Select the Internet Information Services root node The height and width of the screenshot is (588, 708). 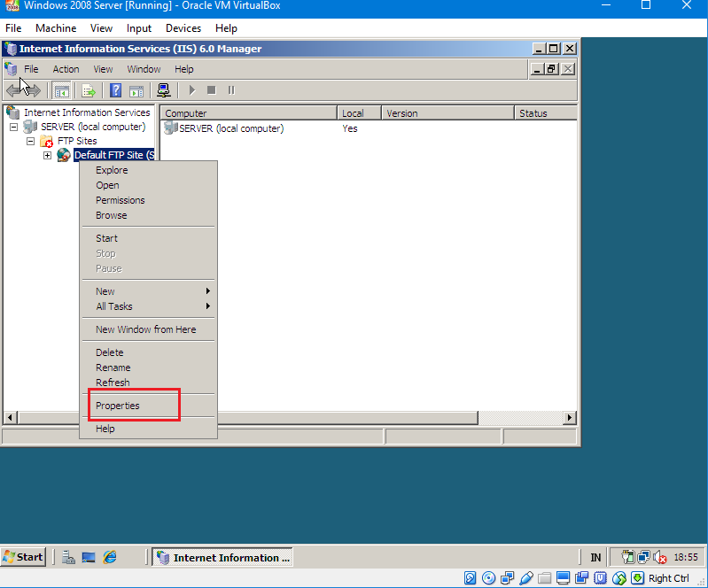pos(87,112)
